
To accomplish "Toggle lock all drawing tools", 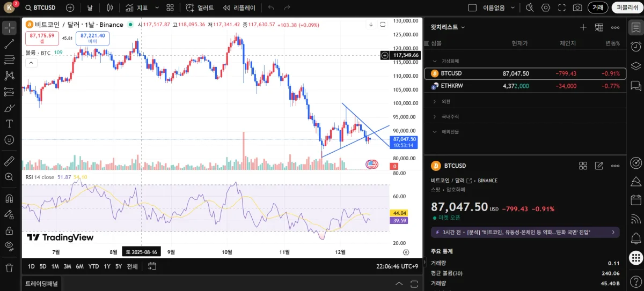I will pyautogui.click(x=9, y=230).
